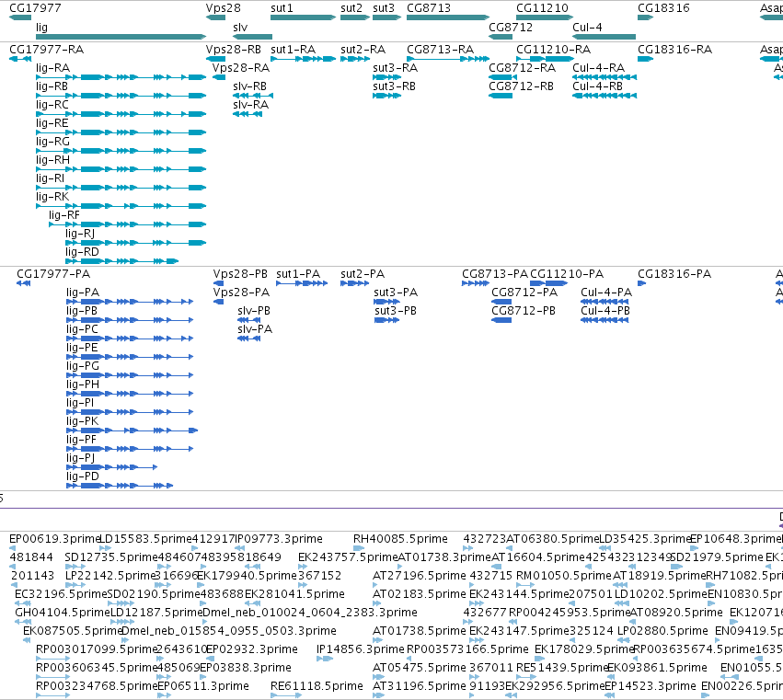Select the Cul-4 gene bar
This screenshot has height=700, width=783.
[x=605, y=37]
